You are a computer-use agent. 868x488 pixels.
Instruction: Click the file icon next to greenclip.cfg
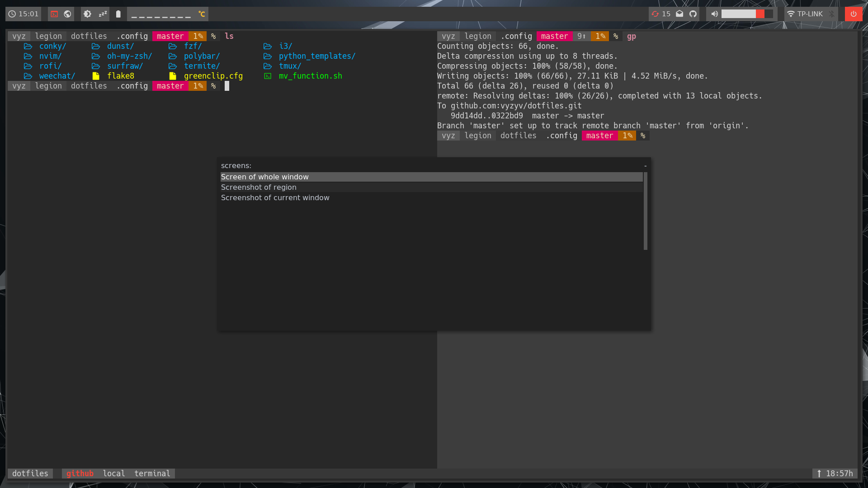coord(173,76)
